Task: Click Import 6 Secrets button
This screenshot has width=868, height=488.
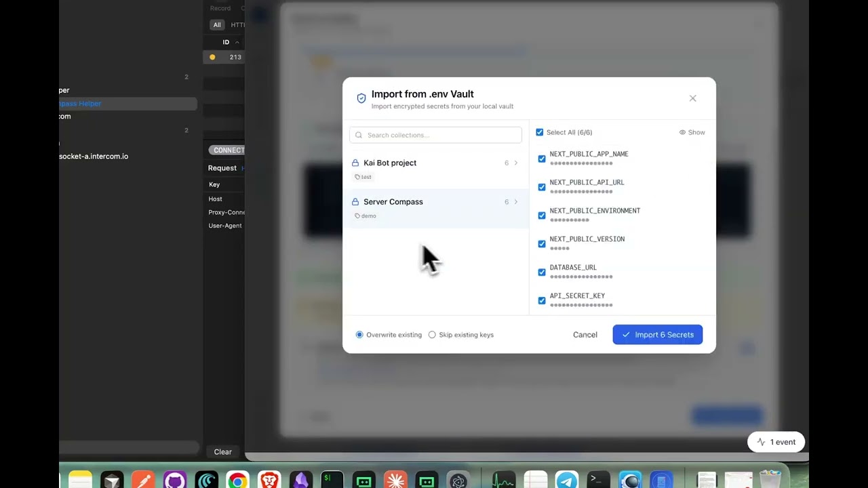Action: (658, 335)
